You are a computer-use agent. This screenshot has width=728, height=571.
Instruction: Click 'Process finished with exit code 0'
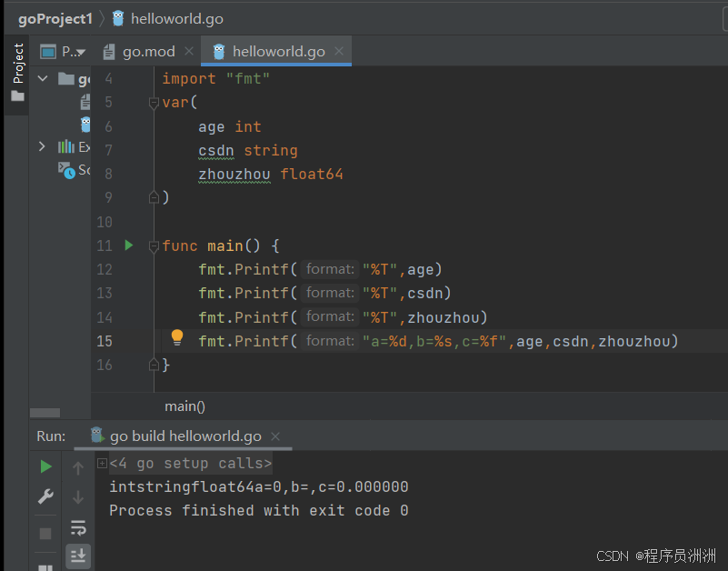pos(259,511)
